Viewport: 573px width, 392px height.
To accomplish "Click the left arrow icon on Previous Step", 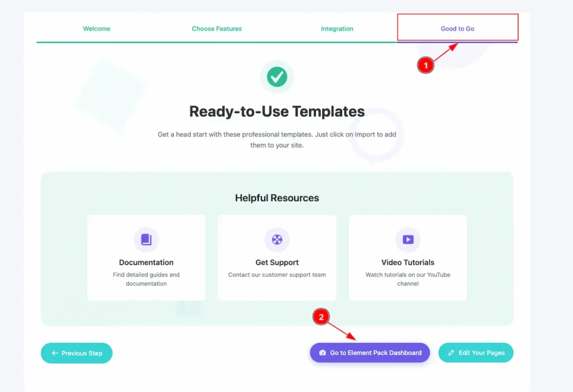I will tap(55, 353).
